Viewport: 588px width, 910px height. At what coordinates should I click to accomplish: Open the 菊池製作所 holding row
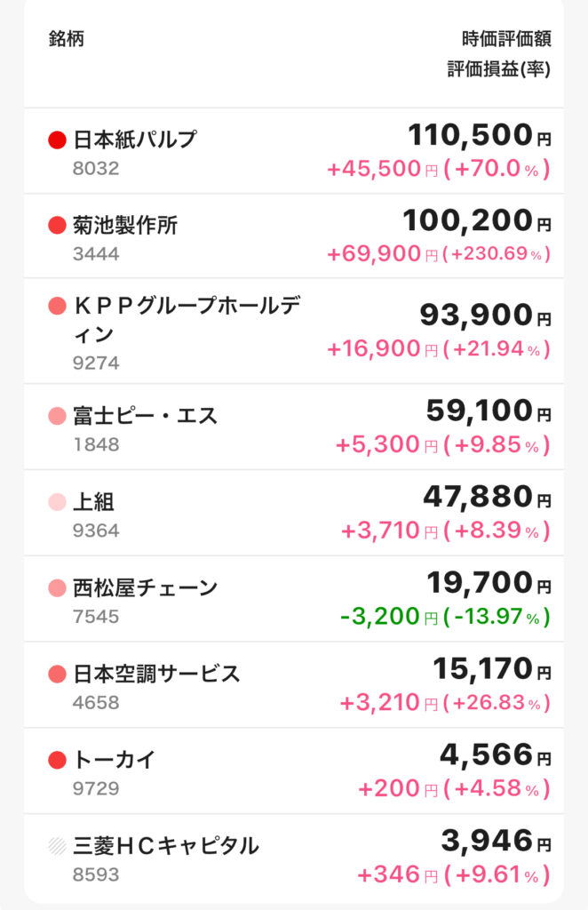pyautogui.click(x=294, y=236)
